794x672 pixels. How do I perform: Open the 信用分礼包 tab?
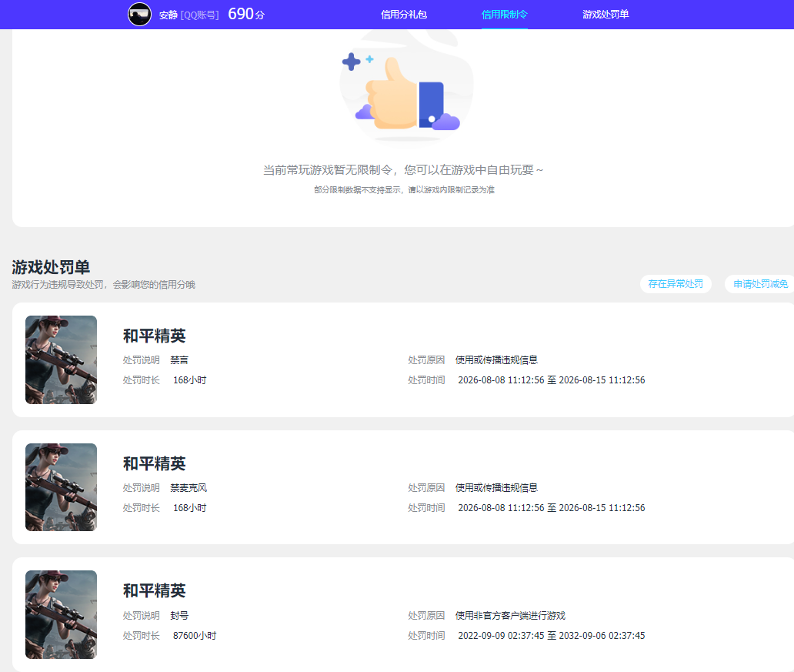click(404, 15)
